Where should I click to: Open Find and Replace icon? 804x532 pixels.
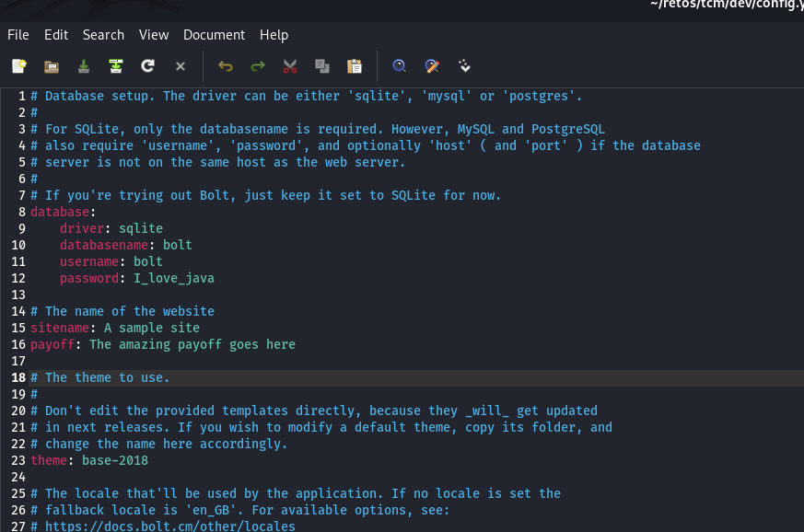432,66
